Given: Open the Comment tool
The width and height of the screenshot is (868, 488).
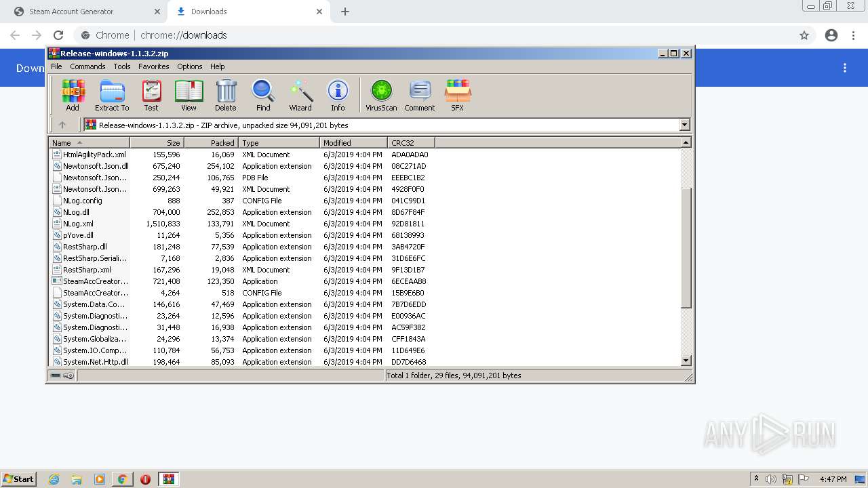Looking at the screenshot, I should (x=420, y=95).
